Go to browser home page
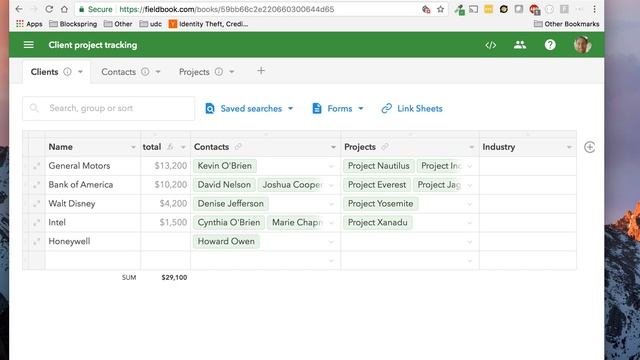Image resolution: width=640 pixels, height=360 pixels. 64,9
